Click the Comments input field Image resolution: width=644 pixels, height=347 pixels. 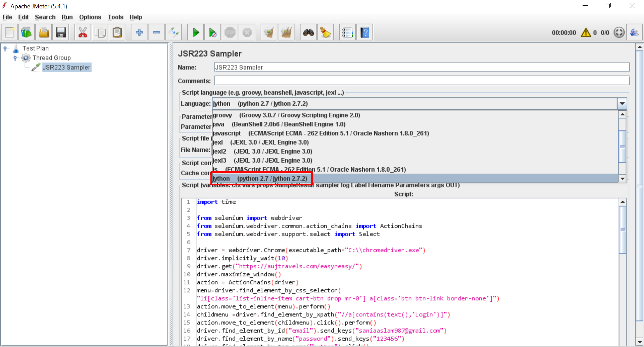pos(422,80)
